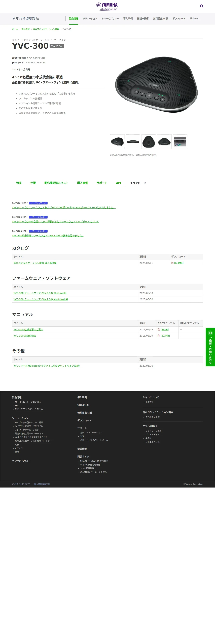Go to 製品情報 in the breadcrumb
The width and height of the screenshot is (215, 644).
point(25,29)
